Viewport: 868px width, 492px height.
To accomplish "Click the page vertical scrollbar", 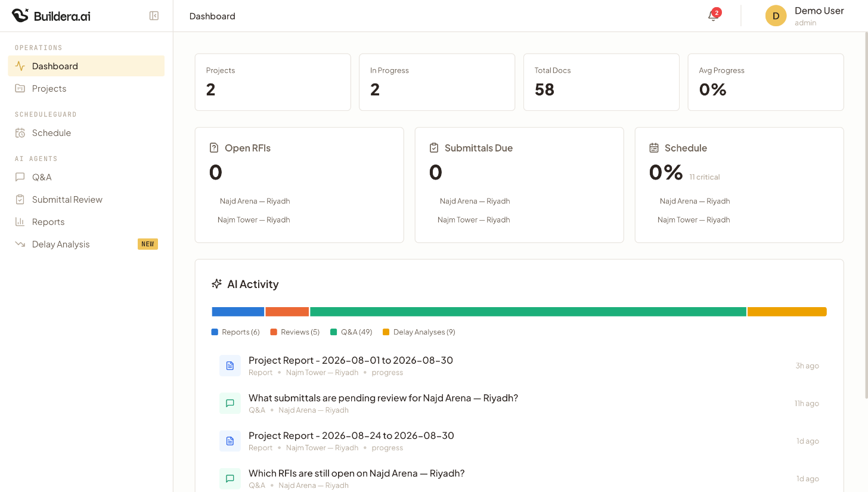I will (x=866, y=215).
